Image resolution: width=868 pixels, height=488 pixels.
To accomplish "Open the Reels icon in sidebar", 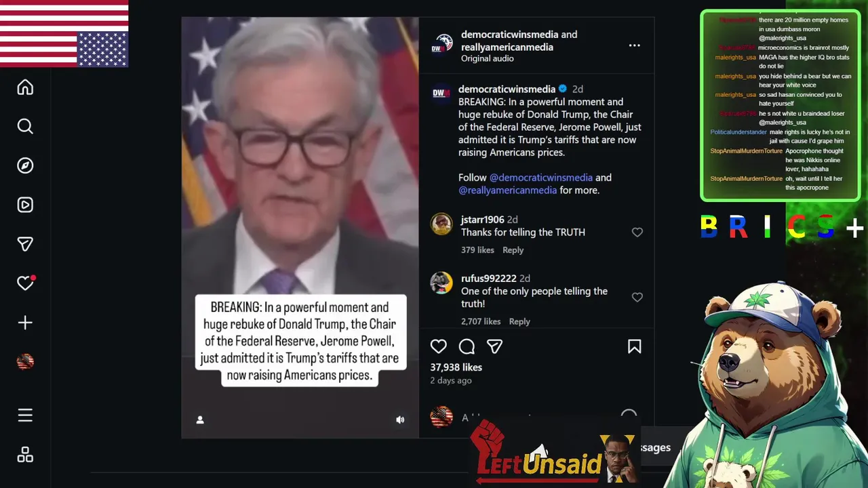I will pos(25,205).
